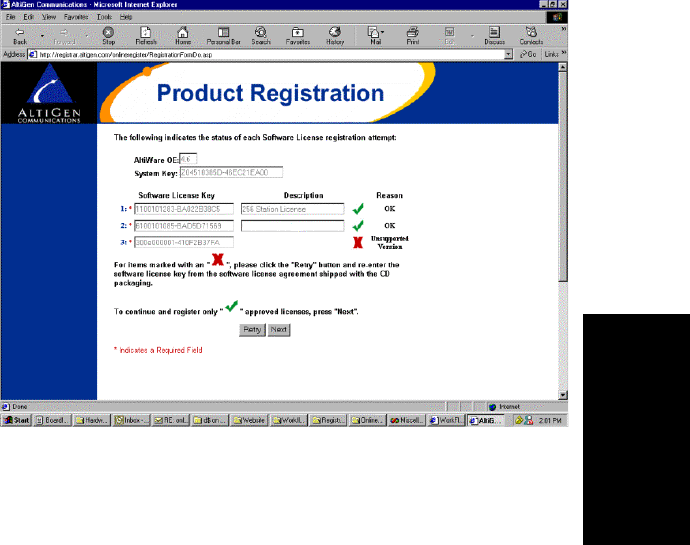The image size is (690, 545).
Task: Open the Favorites toolbar button
Action: coord(298,36)
